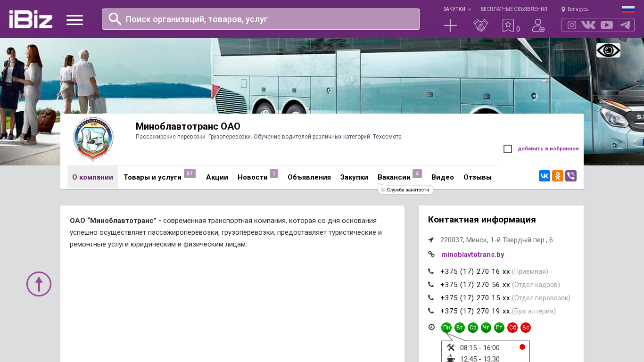Click the address text 220037, Минск

[x=496, y=240]
